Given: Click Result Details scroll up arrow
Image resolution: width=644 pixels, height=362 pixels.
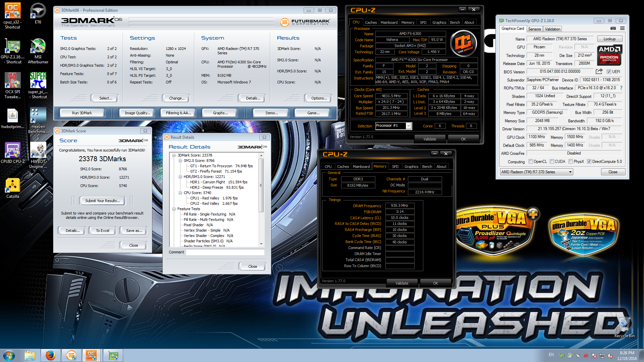Looking at the screenshot, I should coord(261,156).
